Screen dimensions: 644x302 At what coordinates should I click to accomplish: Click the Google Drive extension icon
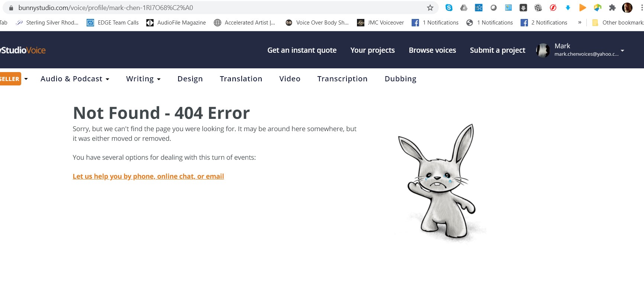point(464,8)
